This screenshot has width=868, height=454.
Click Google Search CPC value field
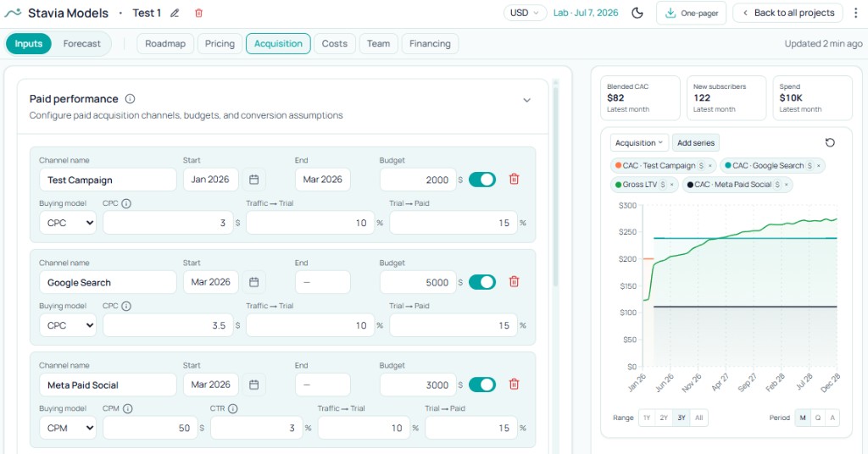(168, 326)
